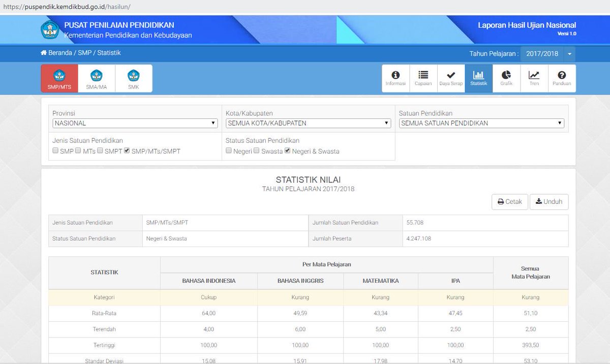Check the Negeri status checkbox

pyautogui.click(x=229, y=151)
